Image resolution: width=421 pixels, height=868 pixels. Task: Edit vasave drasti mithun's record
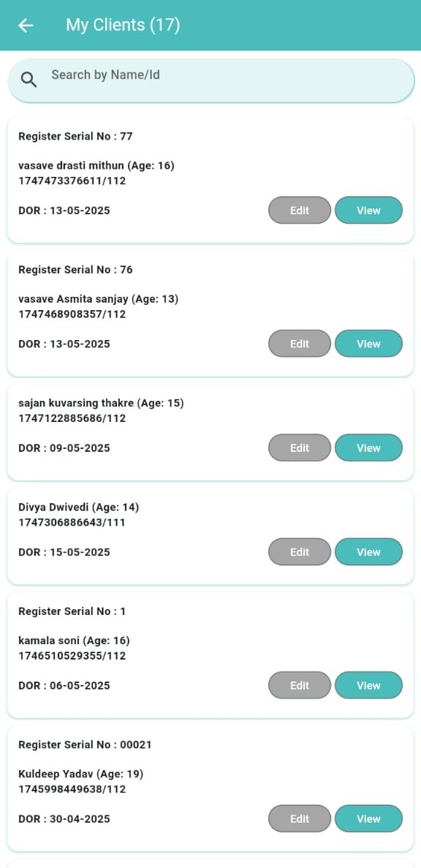(299, 211)
